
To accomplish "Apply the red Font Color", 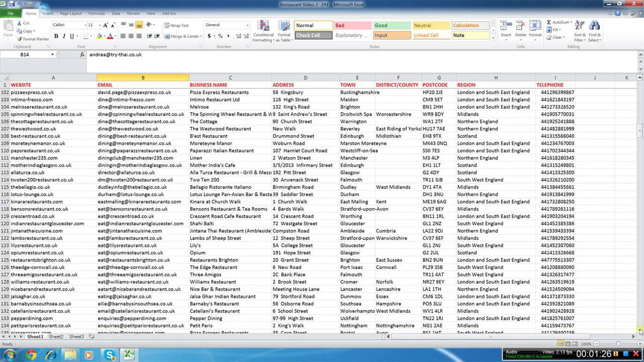I will (x=110, y=36).
